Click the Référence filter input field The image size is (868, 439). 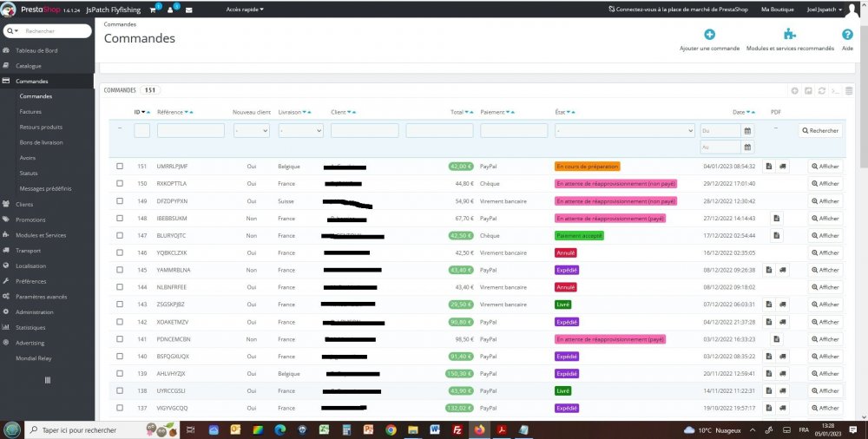(191, 131)
